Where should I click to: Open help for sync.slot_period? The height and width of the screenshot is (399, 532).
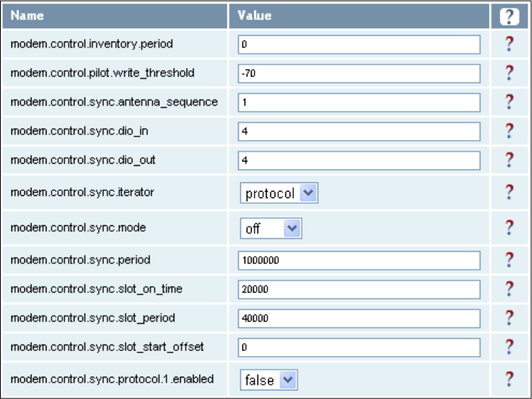(509, 317)
